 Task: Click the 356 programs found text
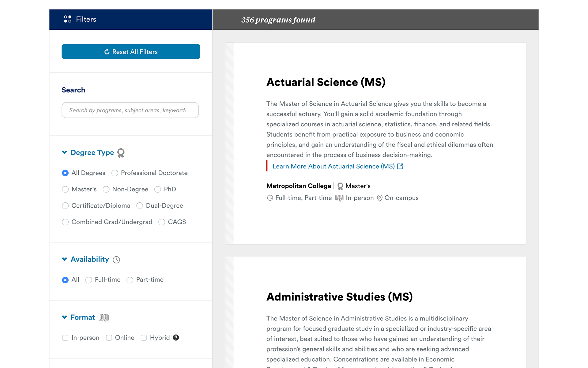point(278,20)
